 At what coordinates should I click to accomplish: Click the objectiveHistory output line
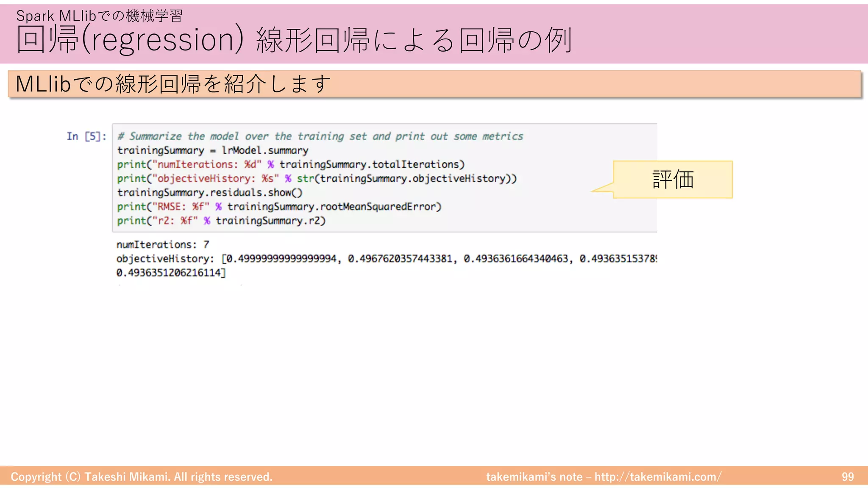point(387,258)
